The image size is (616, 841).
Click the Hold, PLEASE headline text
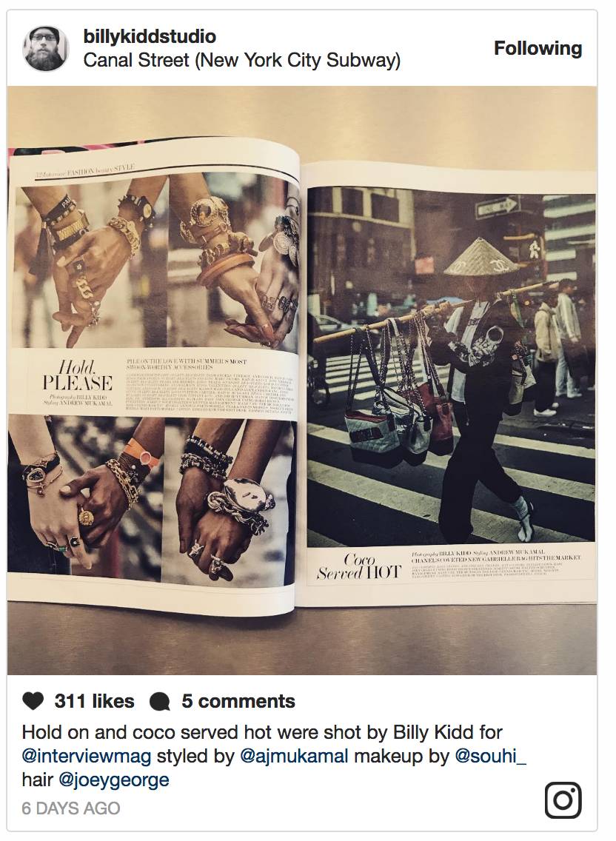pyautogui.click(x=78, y=376)
